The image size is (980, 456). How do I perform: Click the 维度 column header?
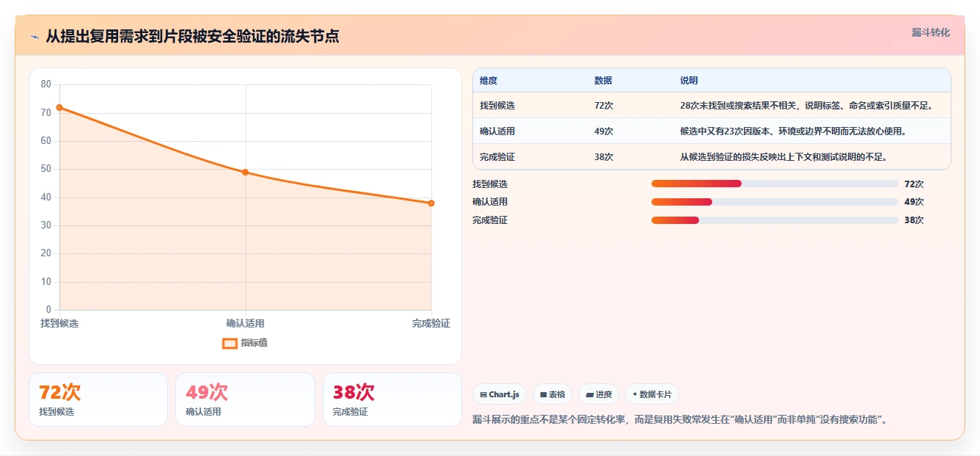click(x=489, y=81)
